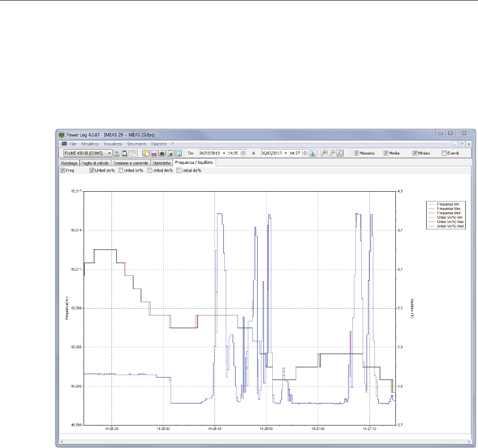
Task: Toggle the Massimo checkbox
Action: click(x=356, y=153)
